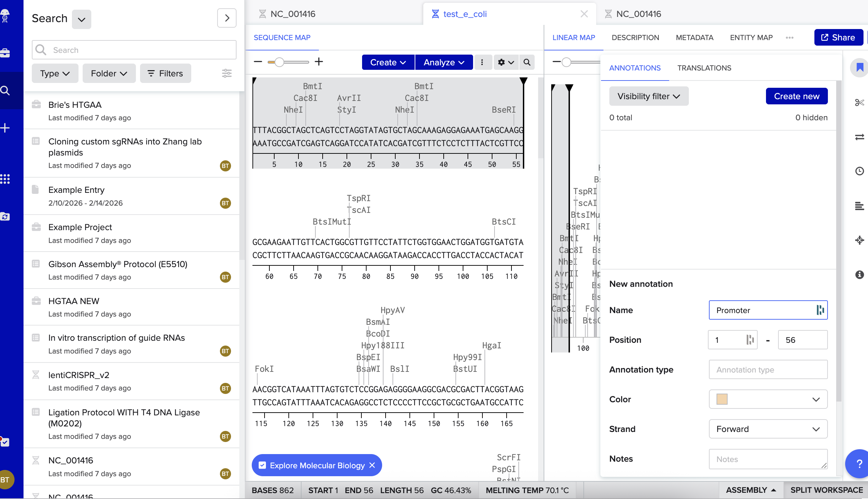The height and width of the screenshot is (499, 868).
Task: Open the restriction digest scissors icon
Action: click(860, 102)
